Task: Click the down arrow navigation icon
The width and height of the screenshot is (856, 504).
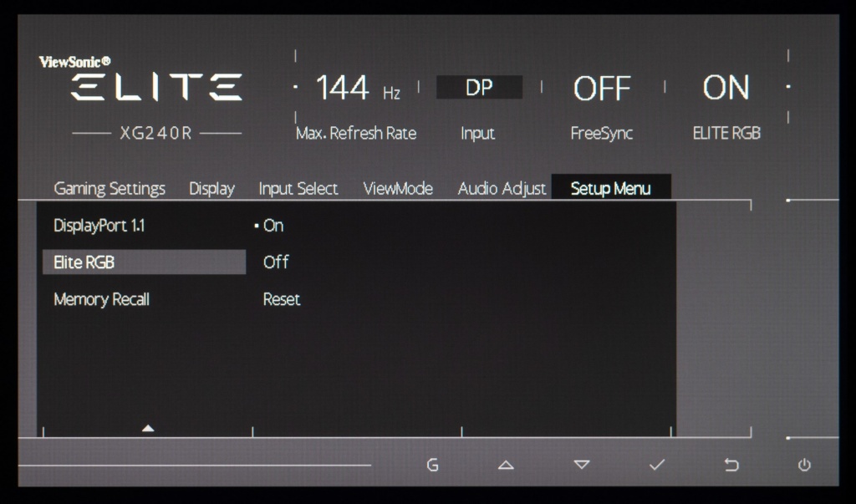Action: 582,465
